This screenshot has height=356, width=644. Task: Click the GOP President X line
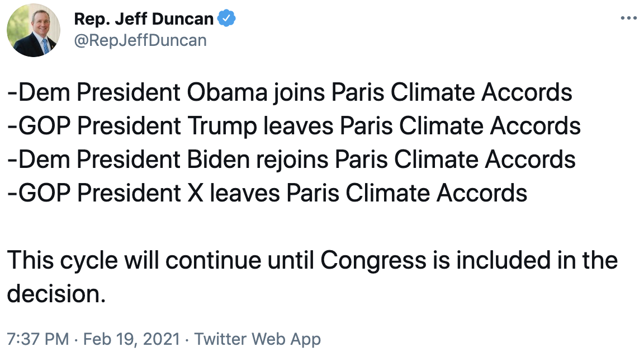[267, 193]
